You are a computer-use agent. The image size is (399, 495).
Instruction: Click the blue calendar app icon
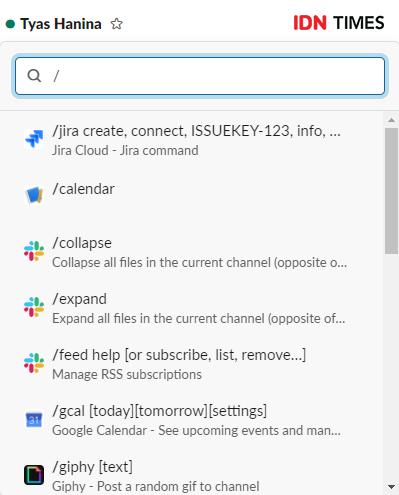click(x=34, y=195)
